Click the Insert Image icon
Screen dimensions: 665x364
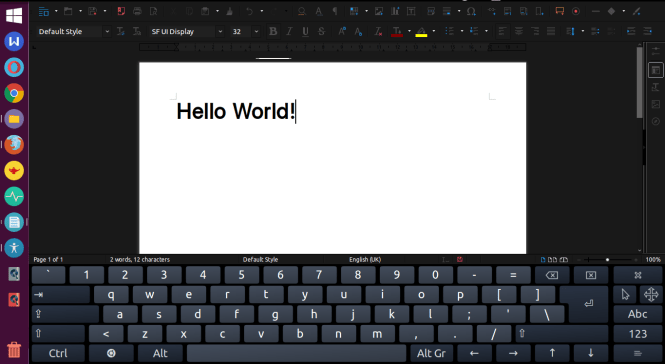[379, 11]
